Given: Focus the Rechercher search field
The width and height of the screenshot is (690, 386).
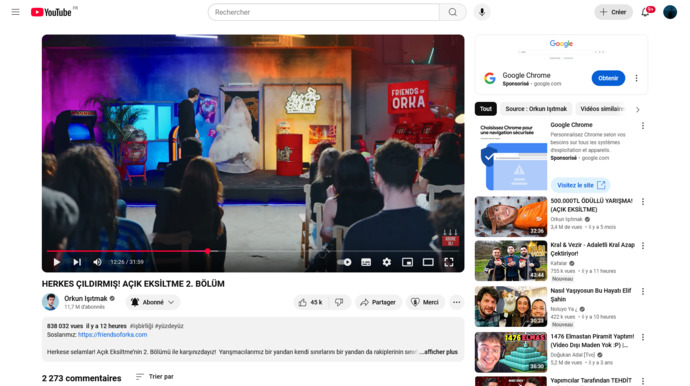Looking at the screenshot, I should 323,12.
